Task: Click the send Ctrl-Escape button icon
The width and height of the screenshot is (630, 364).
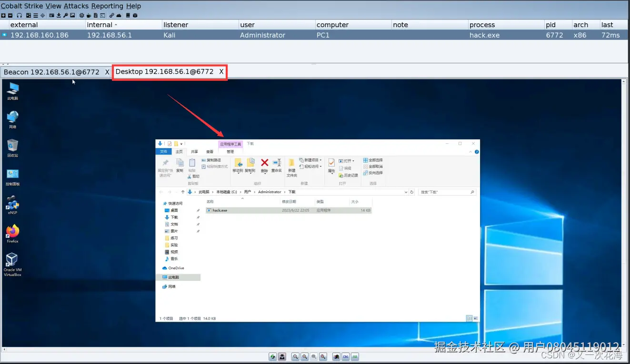Action: [x=336, y=356]
